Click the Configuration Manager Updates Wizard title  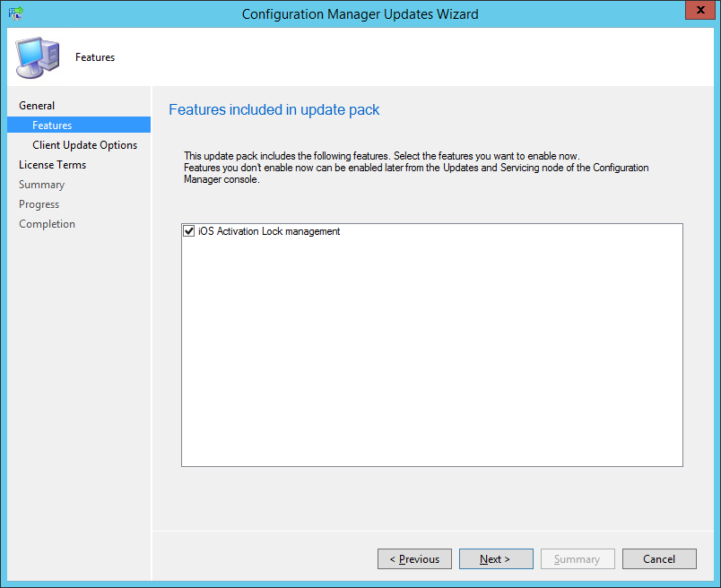[360, 14]
